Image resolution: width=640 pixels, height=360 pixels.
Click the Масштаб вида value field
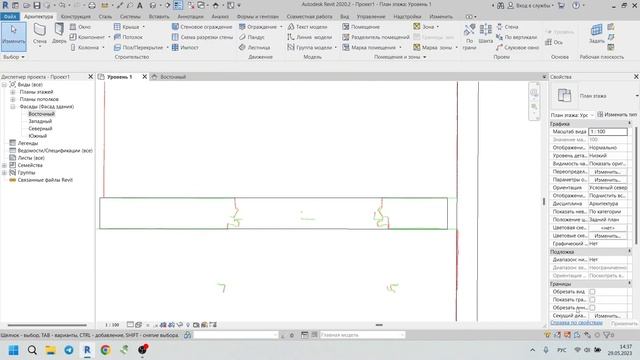(x=608, y=132)
